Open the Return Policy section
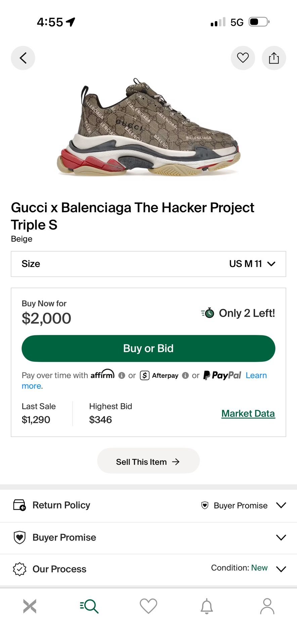This screenshot has height=644, width=297. (x=61, y=505)
